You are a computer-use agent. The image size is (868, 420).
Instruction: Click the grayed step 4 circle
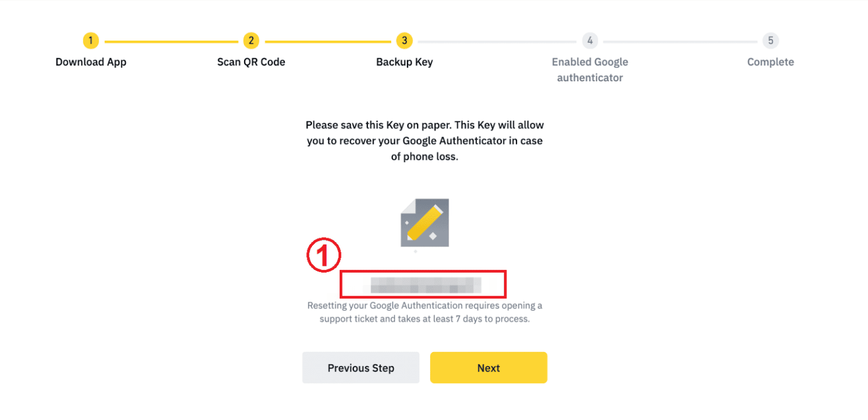(x=589, y=40)
